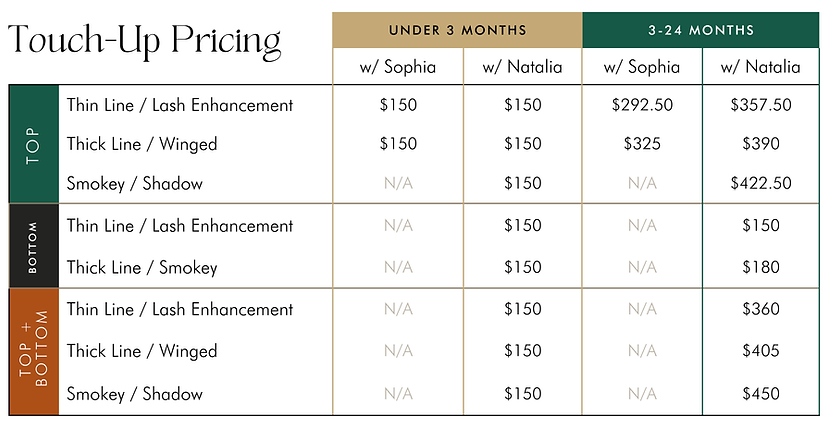Click the 3-24 MONTHS header
The height and width of the screenshot is (428, 828).
(701, 30)
